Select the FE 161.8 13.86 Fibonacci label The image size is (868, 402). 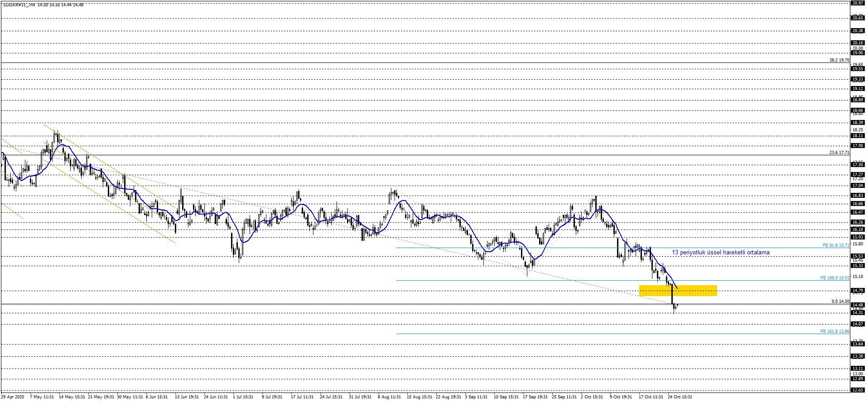[x=834, y=331]
